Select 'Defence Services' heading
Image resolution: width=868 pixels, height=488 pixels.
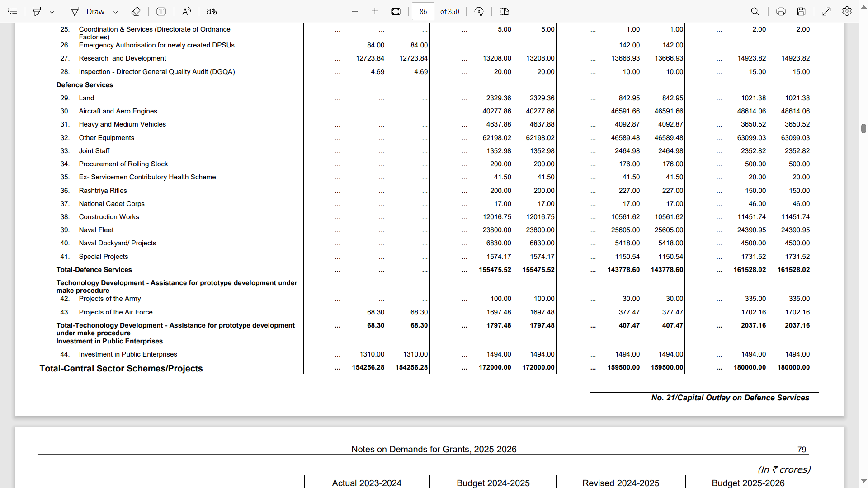[85, 85]
